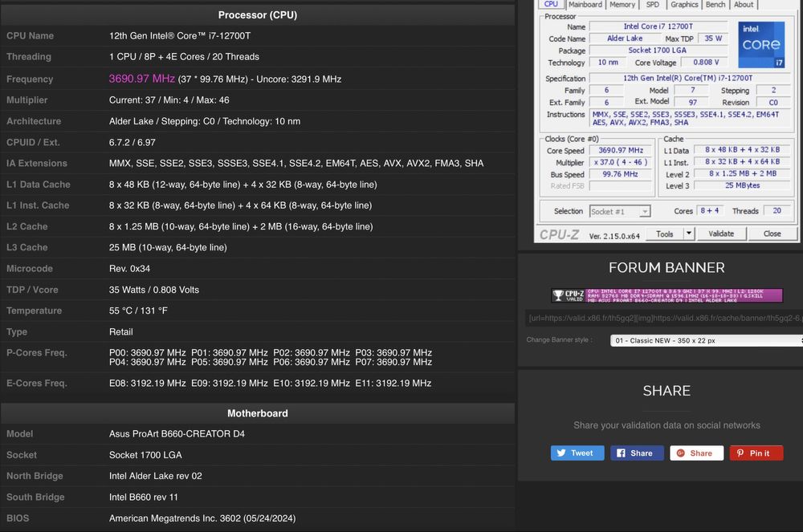Click the Architecture row value Alder Lake / Stepping: C0

[x=204, y=121]
